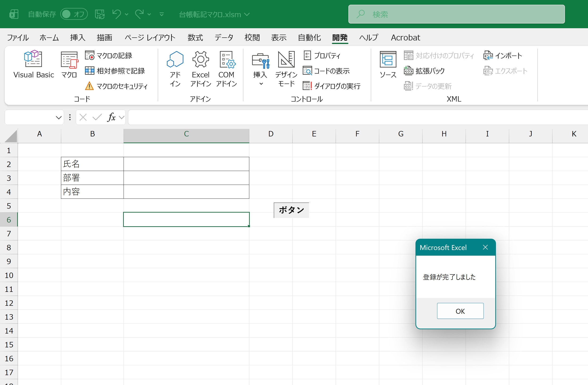Click the 検索 search box

point(456,14)
